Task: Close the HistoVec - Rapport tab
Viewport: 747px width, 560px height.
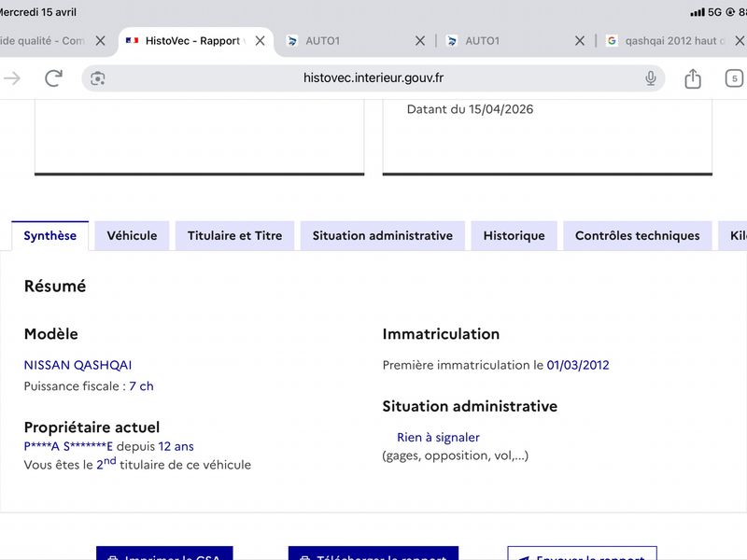Action: [x=261, y=41]
